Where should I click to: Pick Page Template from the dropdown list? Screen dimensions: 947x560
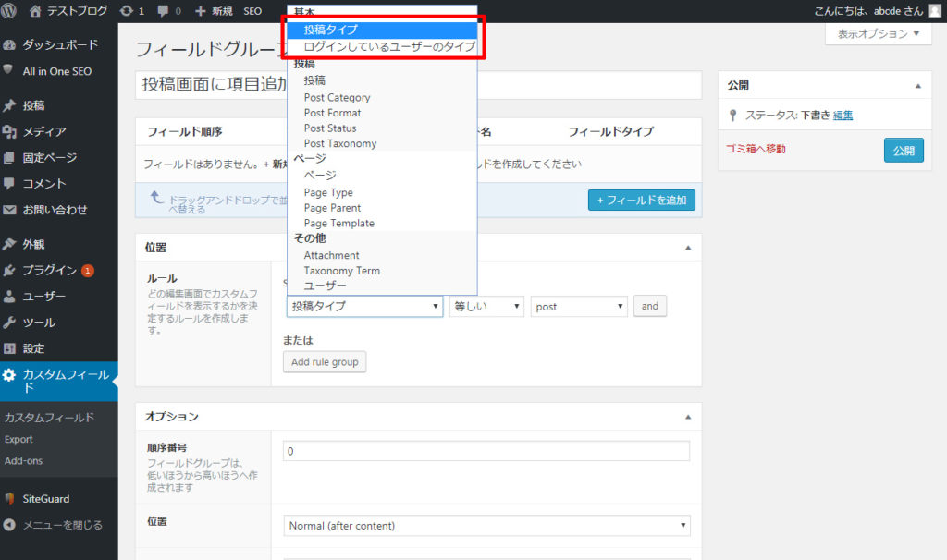click(x=338, y=223)
